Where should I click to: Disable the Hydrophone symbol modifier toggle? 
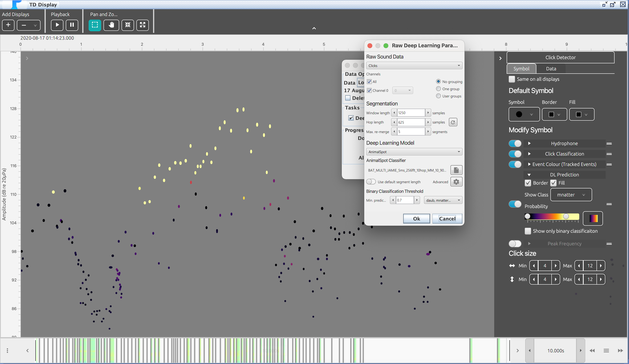[515, 144]
